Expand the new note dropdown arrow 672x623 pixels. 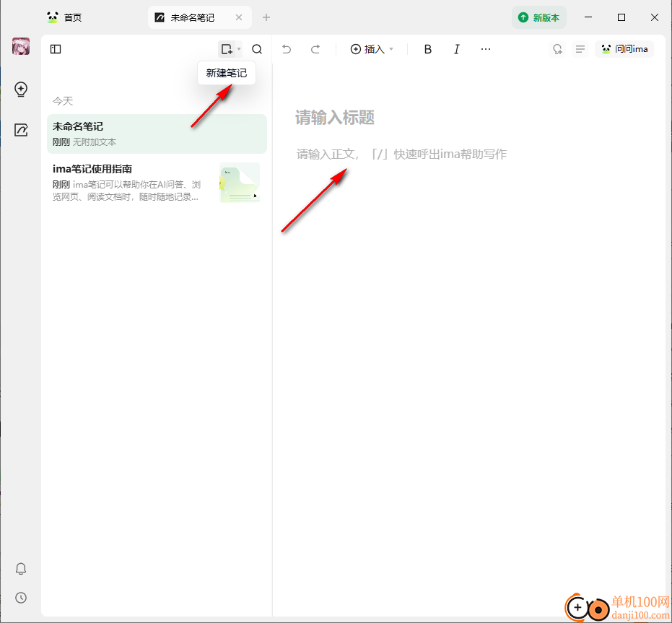[239, 49]
